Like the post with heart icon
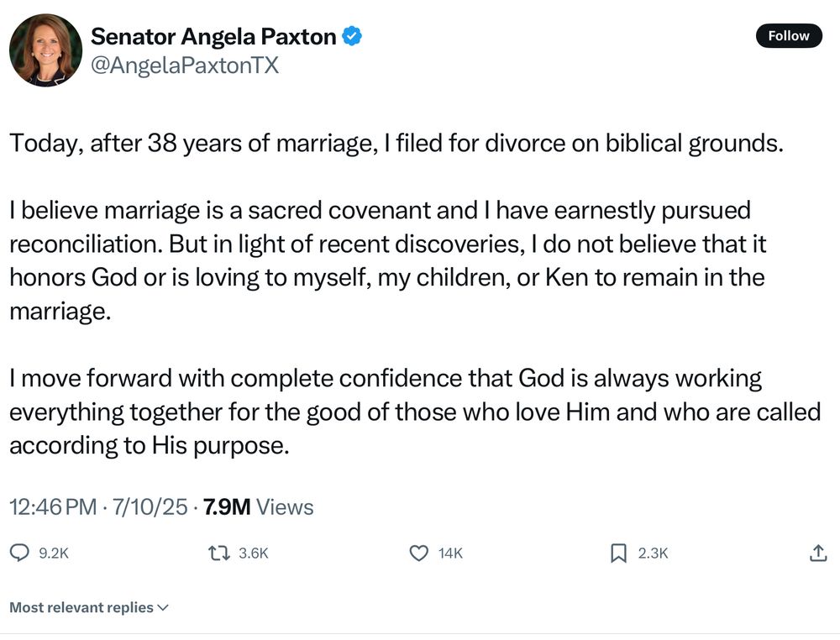840x640 pixels. coord(419,553)
